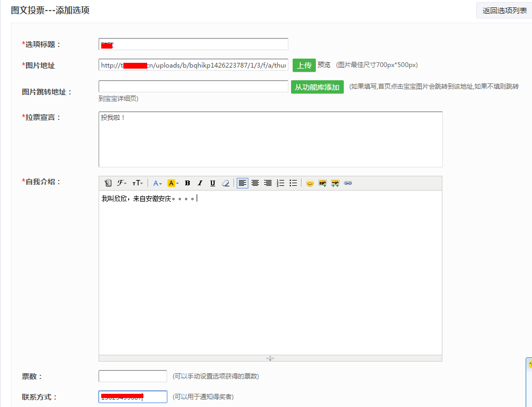Click the 票数 vote count input field
Viewport: 532px width, 407px height.
133,376
